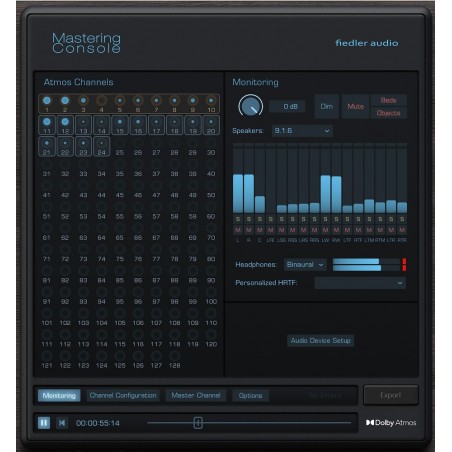
Task: Click unused channel 25 circle
Action: (120, 143)
